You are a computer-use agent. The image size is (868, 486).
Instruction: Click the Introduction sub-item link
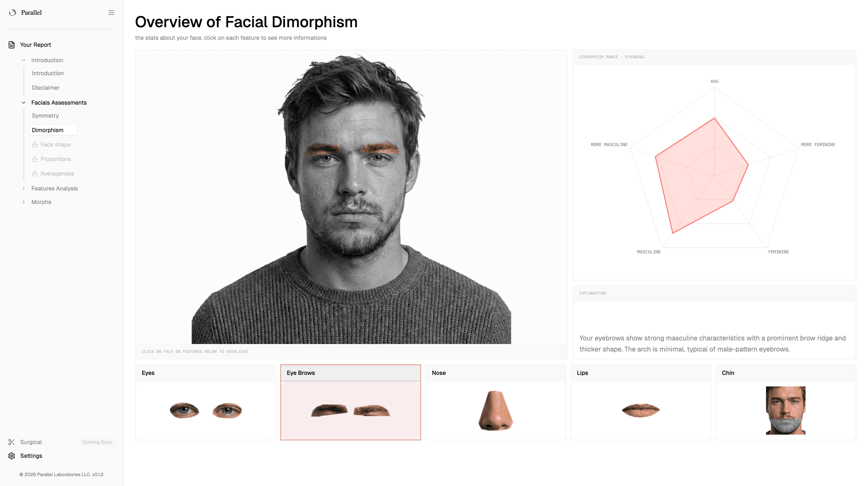click(47, 73)
